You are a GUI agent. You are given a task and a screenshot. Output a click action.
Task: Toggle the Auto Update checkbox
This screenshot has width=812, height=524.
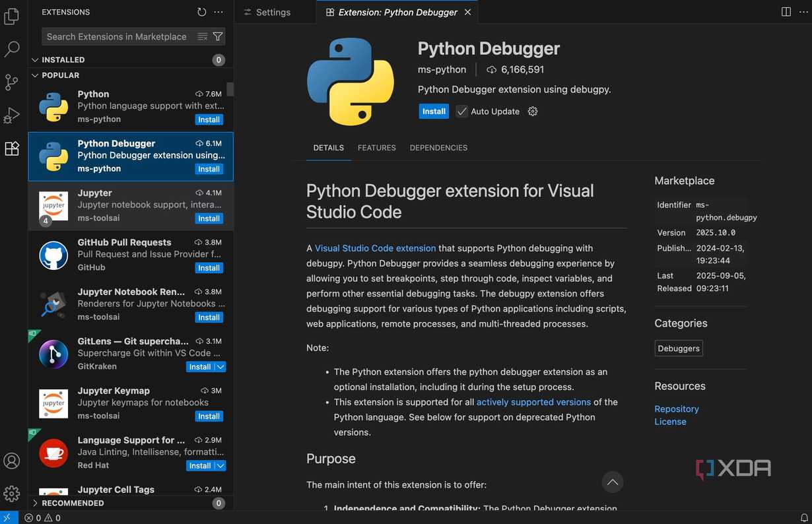pos(462,112)
